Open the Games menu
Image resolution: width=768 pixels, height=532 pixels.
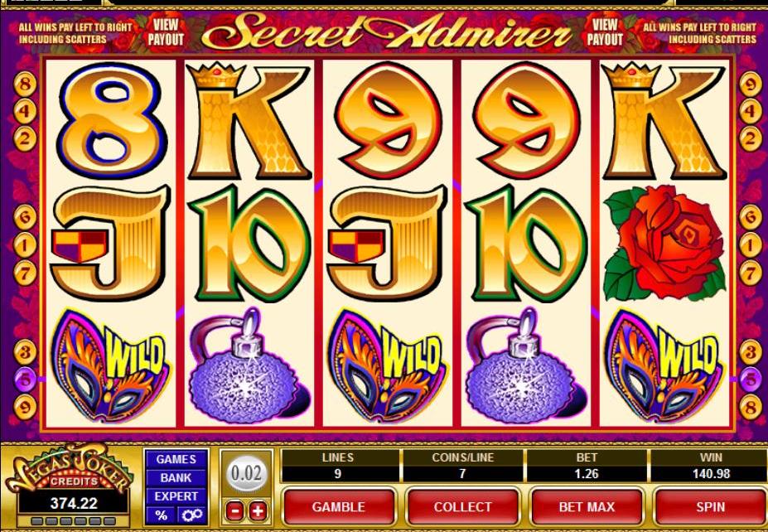[176, 459]
